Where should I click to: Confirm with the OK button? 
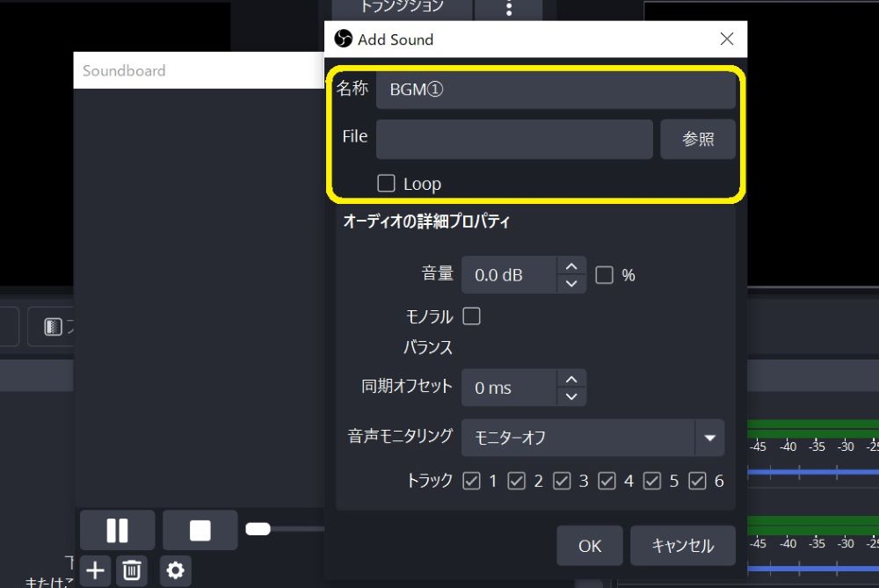[590, 546]
